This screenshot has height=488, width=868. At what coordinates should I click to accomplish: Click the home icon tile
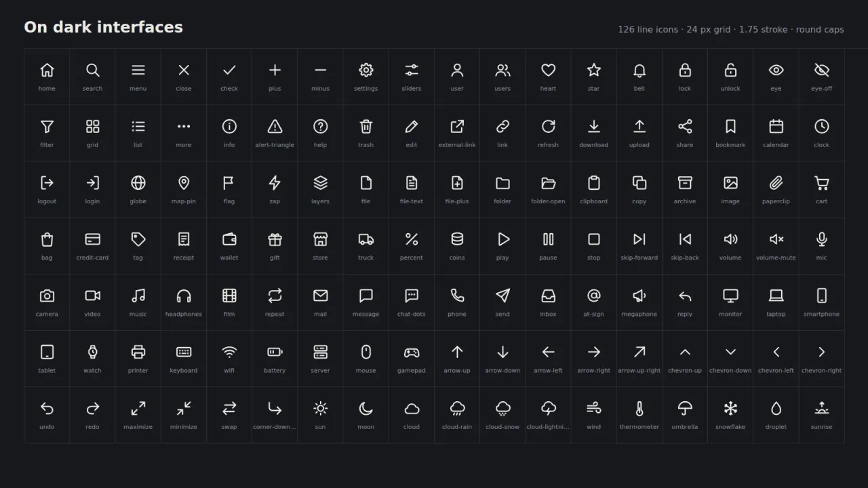pos(47,77)
